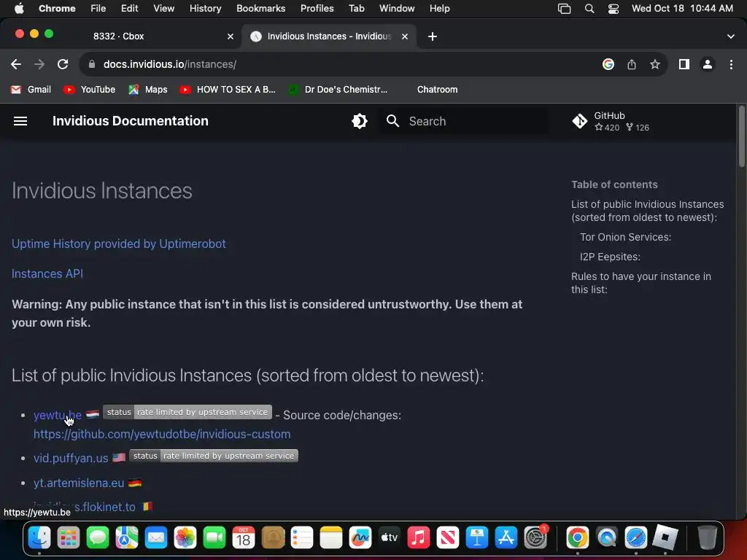Viewport: 747px width, 560px height.
Task: Open Safari from the dock
Action: (x=636, y=538)
